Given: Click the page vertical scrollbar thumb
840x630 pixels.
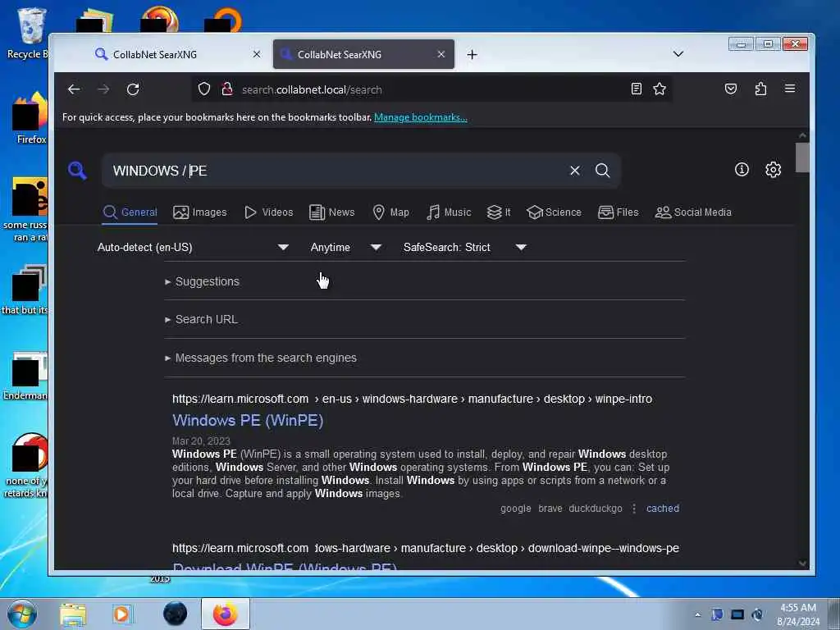Looking at the screenshot, I should [x=802, y=157].
